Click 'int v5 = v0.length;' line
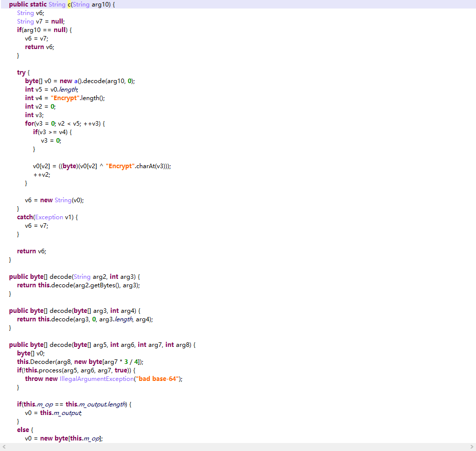Image resolution: width=476 pixels, height=451 pixels. click(52, 90)
